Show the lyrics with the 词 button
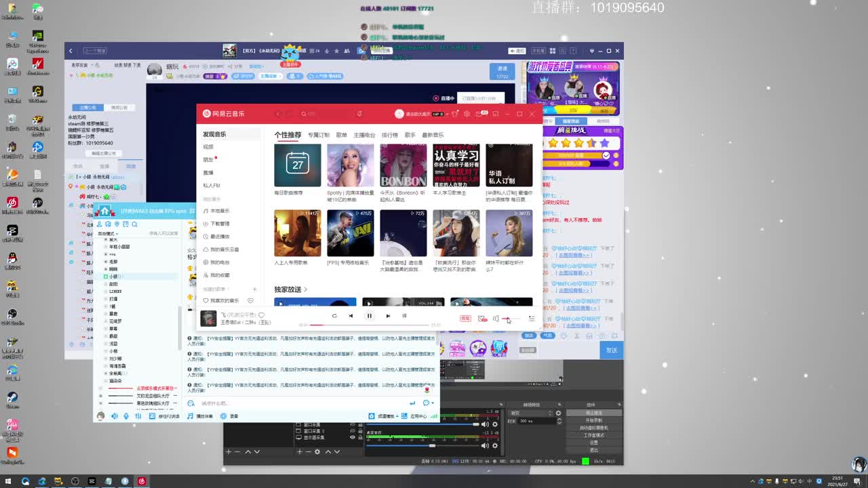Screen dimensions: 868x488 pyautogui.click(x=404, y=316)
